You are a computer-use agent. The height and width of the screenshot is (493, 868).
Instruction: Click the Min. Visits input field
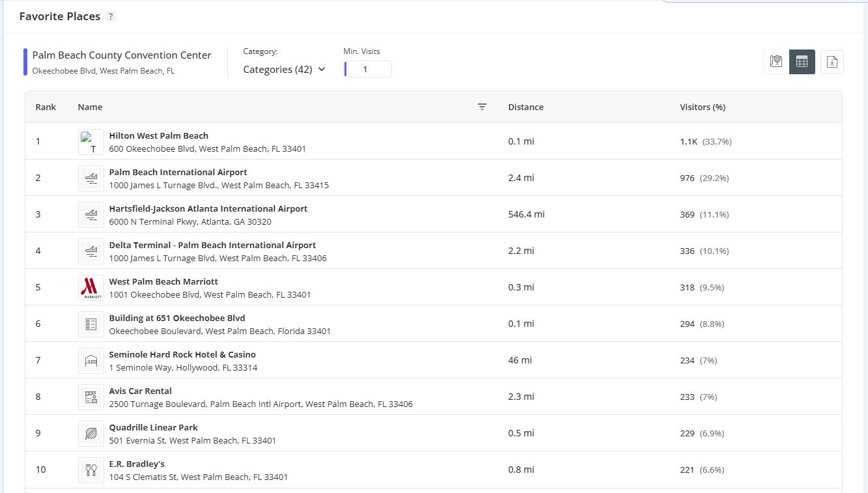(369, 70)
